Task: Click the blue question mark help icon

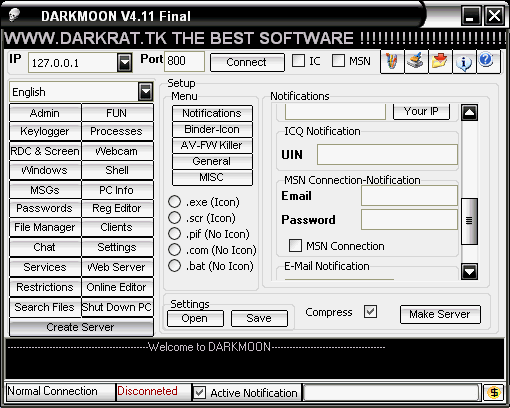Action: click(488, 61)
